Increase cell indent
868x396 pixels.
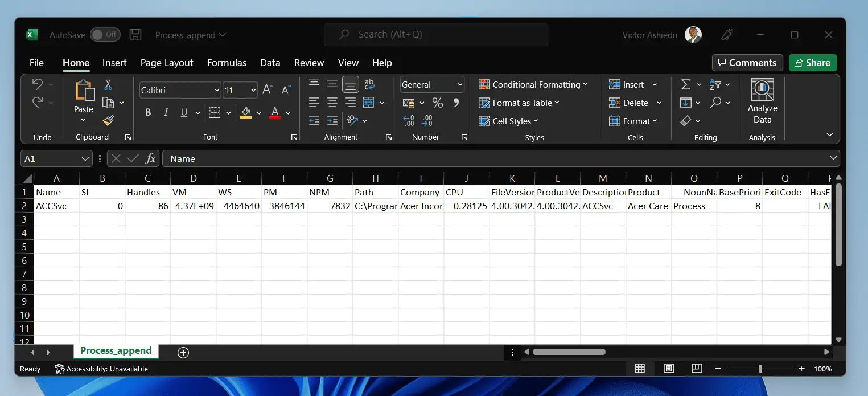pos(332,121)
